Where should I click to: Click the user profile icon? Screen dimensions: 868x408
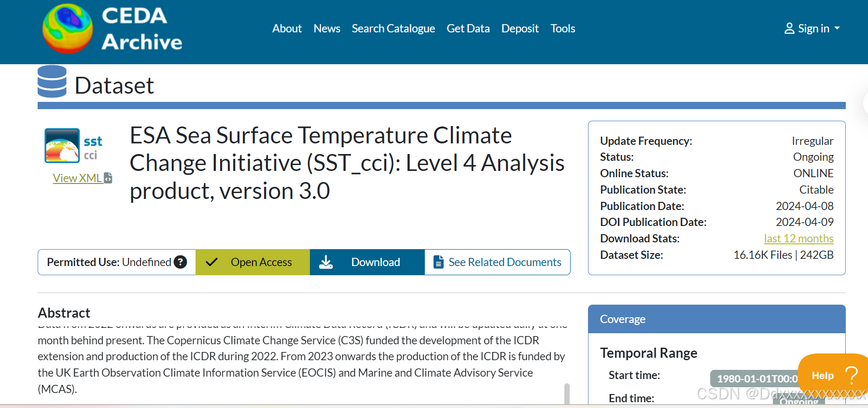pos(789,28)
